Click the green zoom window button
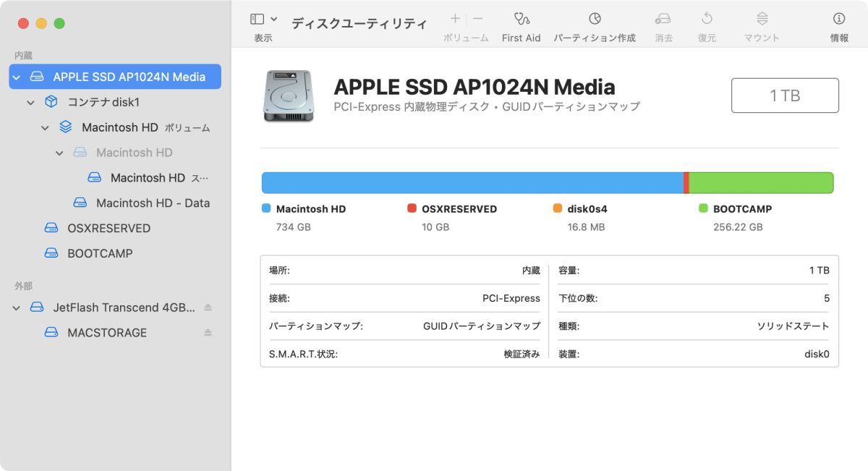Screen dimensions: 868x471 pyautogui.click(x=59, y=23)
